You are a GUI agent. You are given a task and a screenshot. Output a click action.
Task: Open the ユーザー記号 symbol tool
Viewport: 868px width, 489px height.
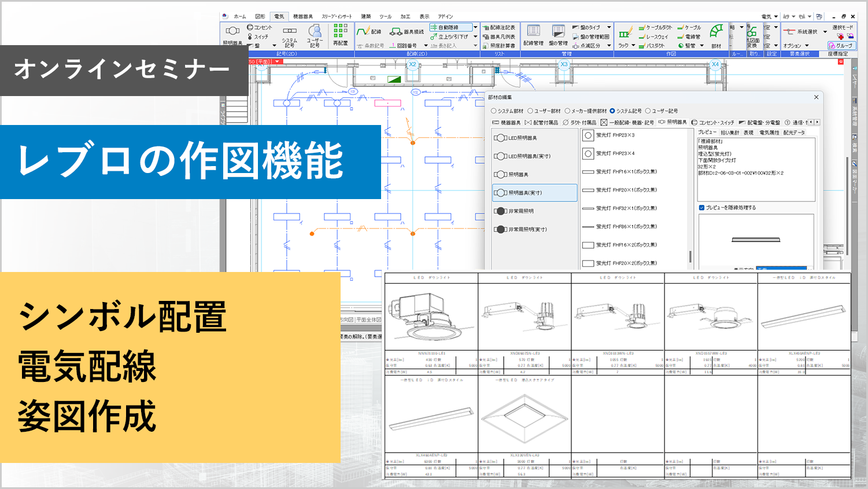[315, 36]
